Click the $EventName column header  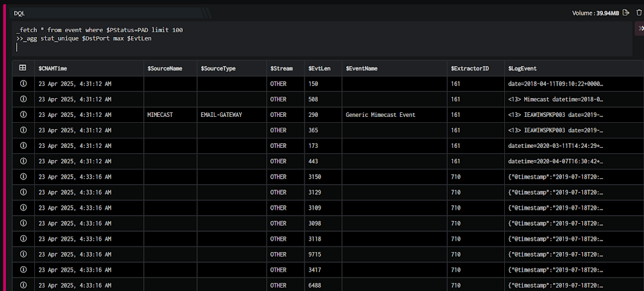click(x=362, y=69)
